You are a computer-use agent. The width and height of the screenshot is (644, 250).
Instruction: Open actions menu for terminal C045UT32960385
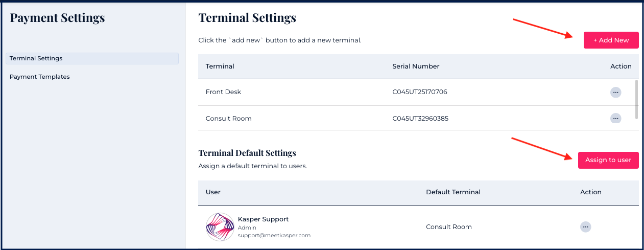[615, 118]
